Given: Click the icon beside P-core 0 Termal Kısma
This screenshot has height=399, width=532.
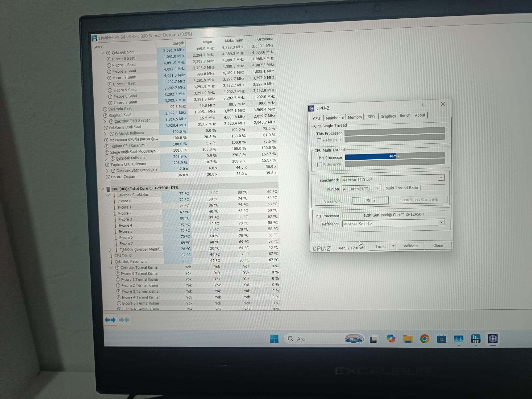Looking at the screenshot, I should coord(118,273).
